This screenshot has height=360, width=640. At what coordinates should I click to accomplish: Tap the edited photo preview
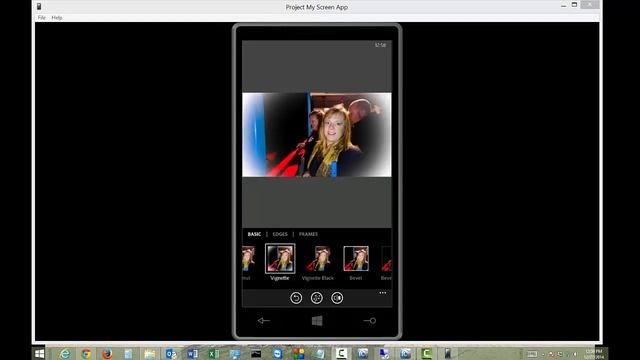point(317,135)
